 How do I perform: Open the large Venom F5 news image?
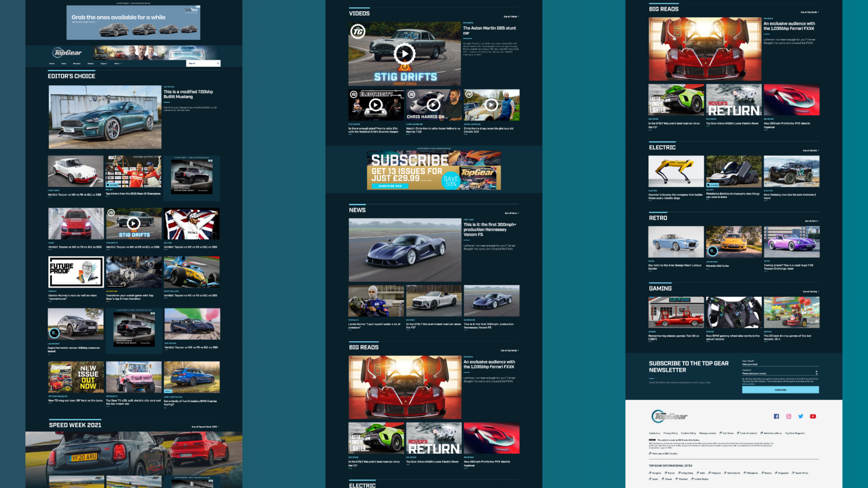405,250
